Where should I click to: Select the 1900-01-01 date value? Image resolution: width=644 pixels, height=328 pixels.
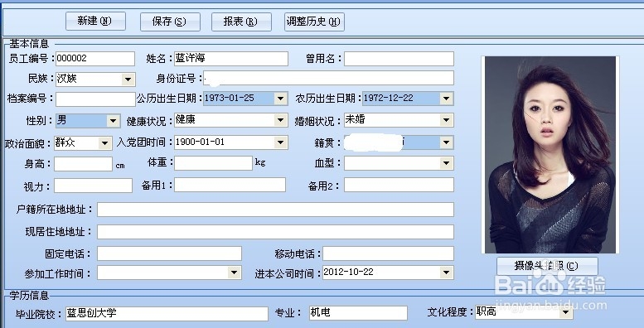coord(200,142)
